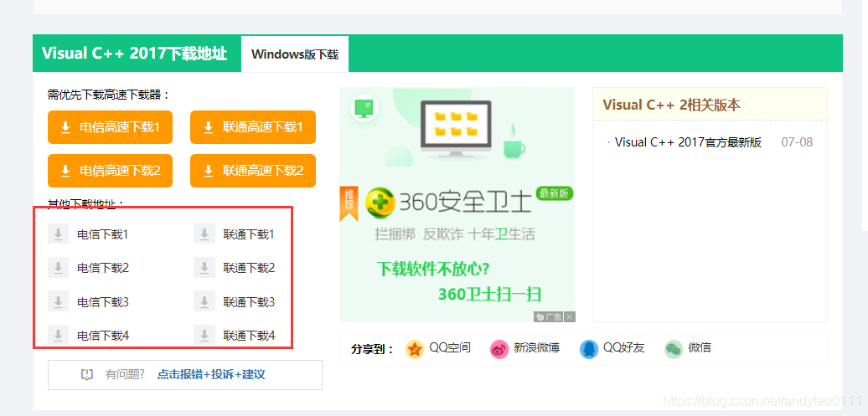Screen dimensions: 868x416
Task: Click the QQ好友 penguin share icon
Action: [589, 349]
